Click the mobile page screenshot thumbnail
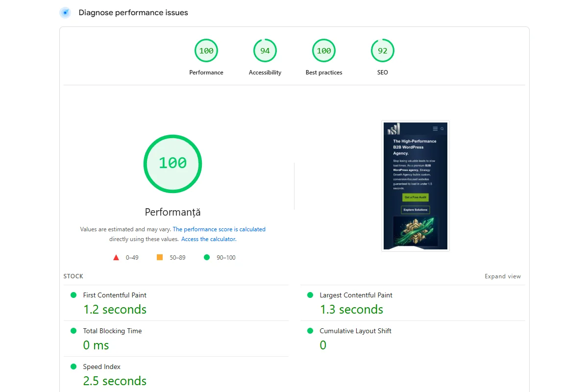This screenshot has width=588, height=392. [x=416, y=186]
